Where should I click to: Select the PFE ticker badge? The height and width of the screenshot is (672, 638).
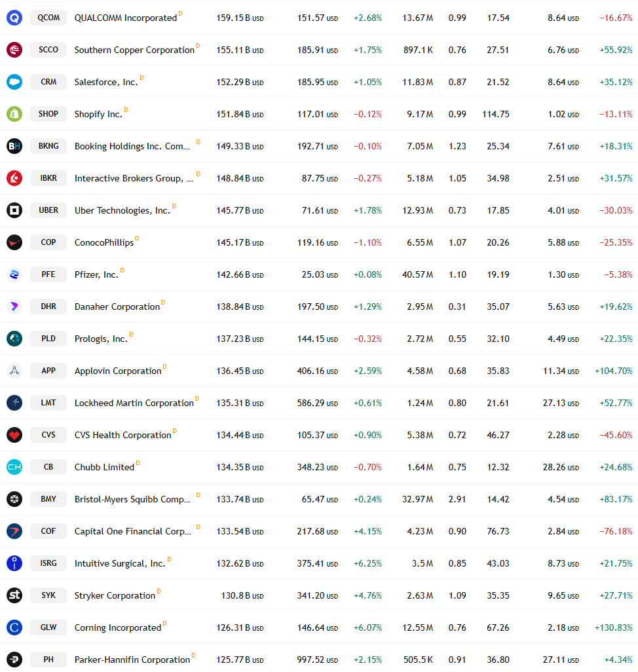point(48,274)
